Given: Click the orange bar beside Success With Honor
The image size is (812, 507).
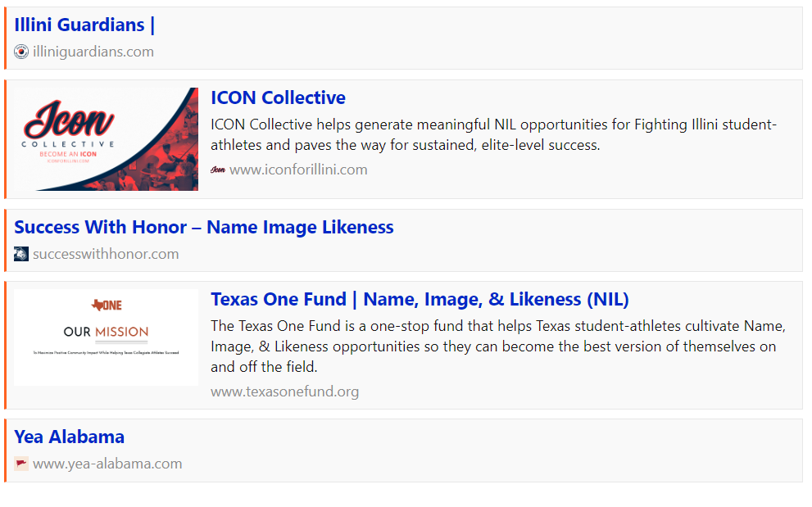Looking at the screenshot, I should pos(5,240).
